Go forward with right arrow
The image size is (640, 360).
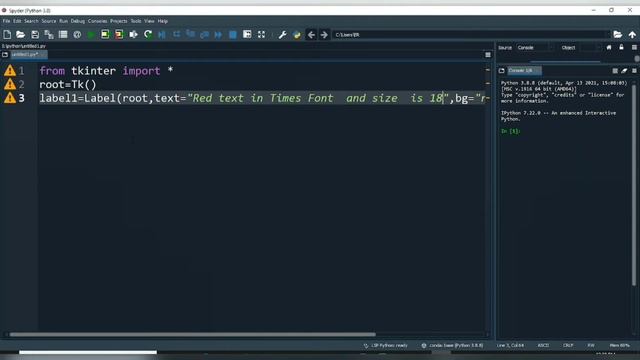click(324, 35)
